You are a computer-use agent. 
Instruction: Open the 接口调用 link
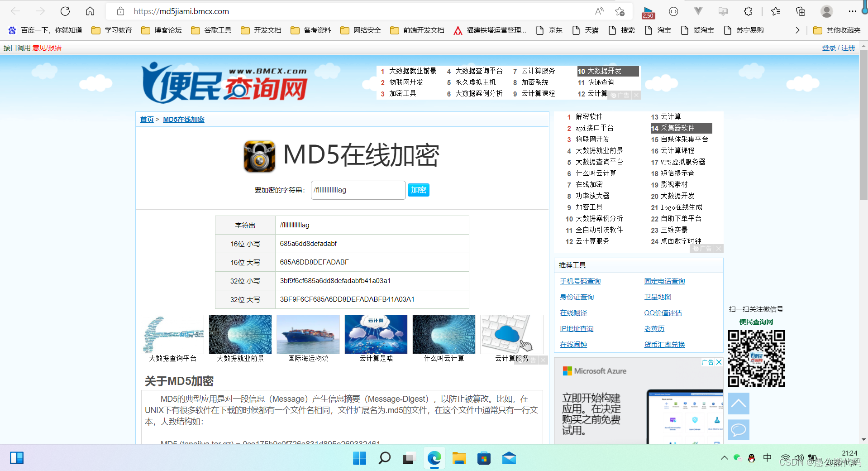pos(17,48)
